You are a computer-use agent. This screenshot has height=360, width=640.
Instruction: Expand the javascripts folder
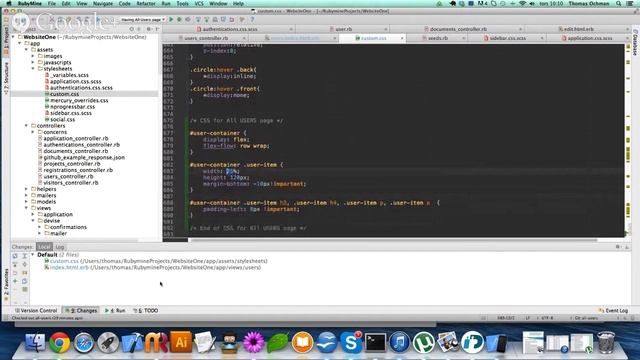33,62
